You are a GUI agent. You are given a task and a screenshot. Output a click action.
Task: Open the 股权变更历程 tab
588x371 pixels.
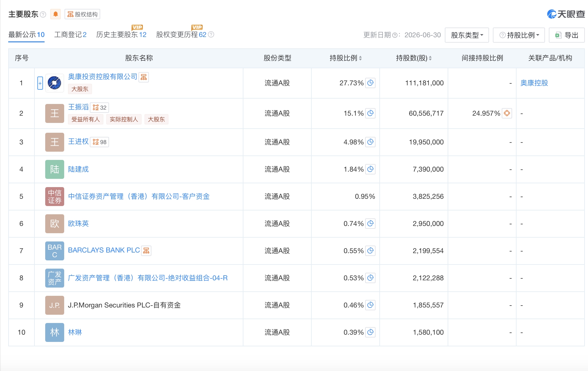pyautogui.click(x=181, y=35)
